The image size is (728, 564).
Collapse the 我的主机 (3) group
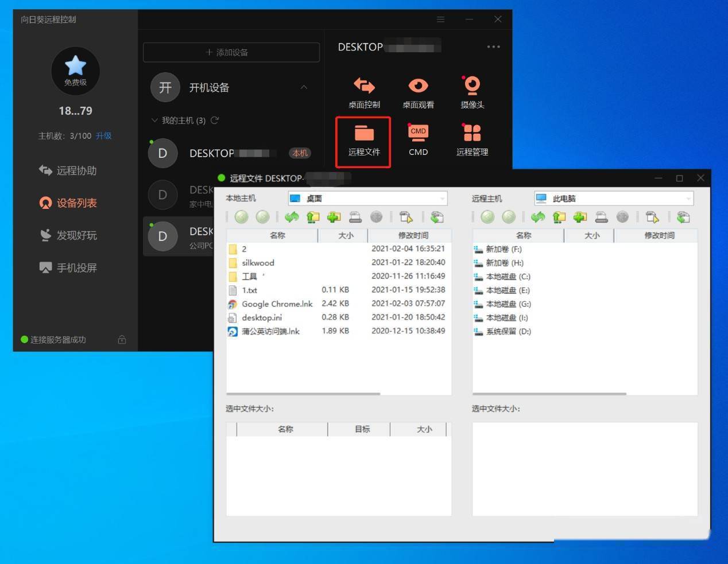coord(154,120)
